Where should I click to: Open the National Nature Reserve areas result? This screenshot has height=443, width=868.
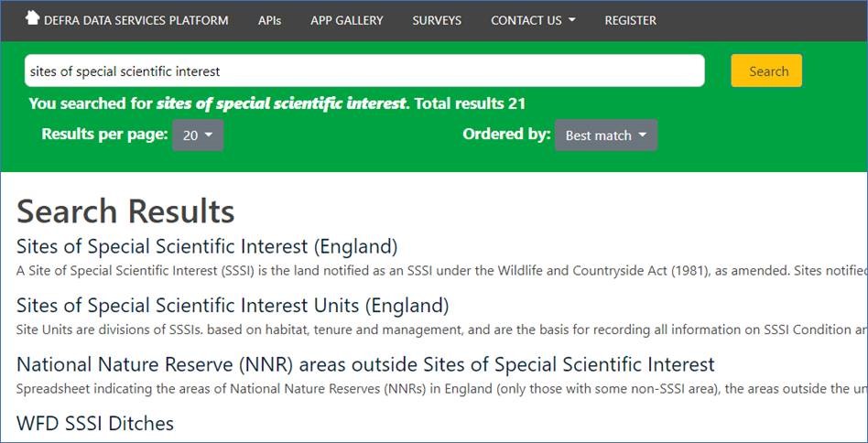click(365, 364)
